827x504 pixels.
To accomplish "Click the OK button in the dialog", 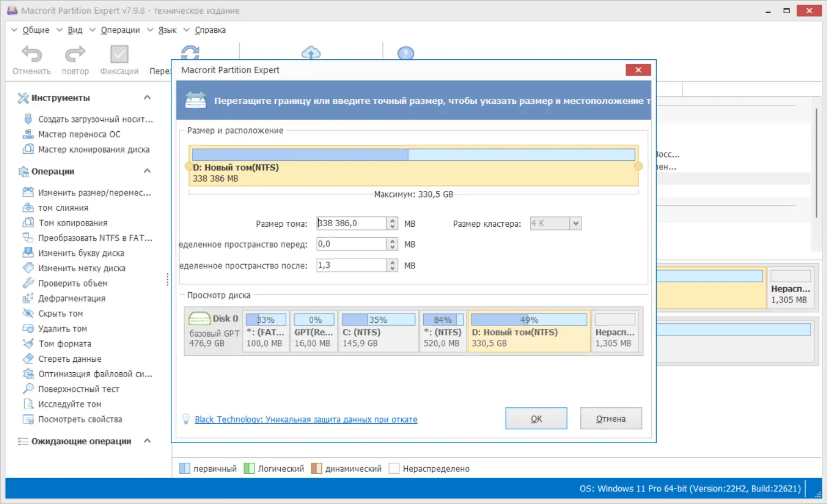I will click(536, 418).
